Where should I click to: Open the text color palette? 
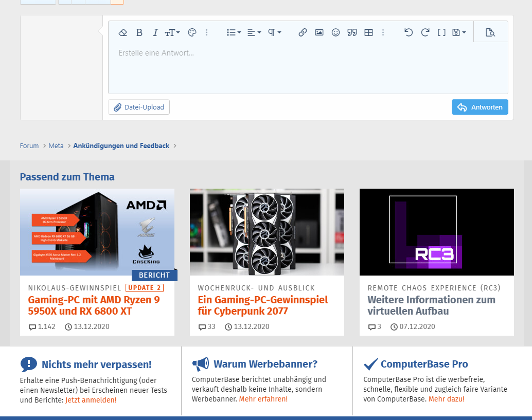[192, 32]
